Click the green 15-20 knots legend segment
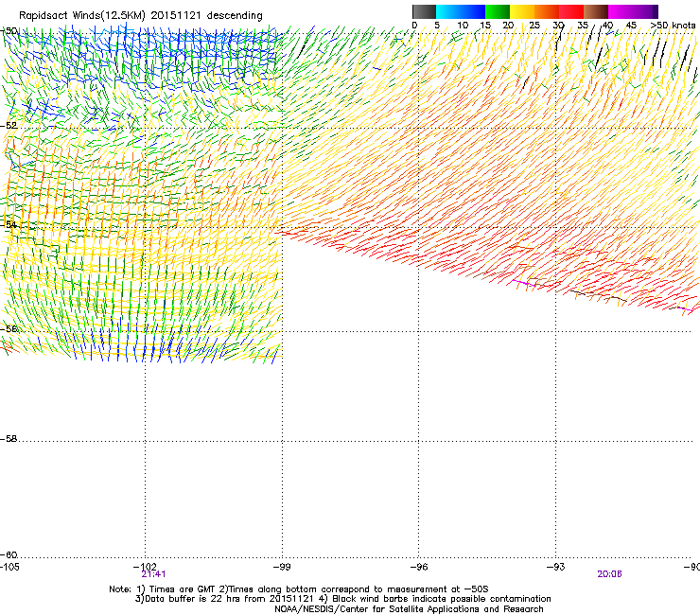 498,11
